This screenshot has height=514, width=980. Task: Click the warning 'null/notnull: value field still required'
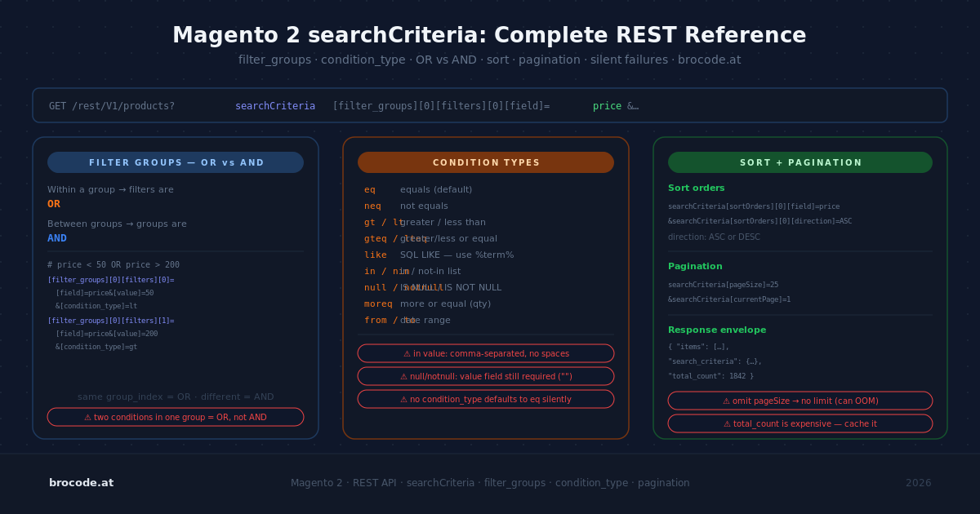pyautogui.click(x=486, y=376)
